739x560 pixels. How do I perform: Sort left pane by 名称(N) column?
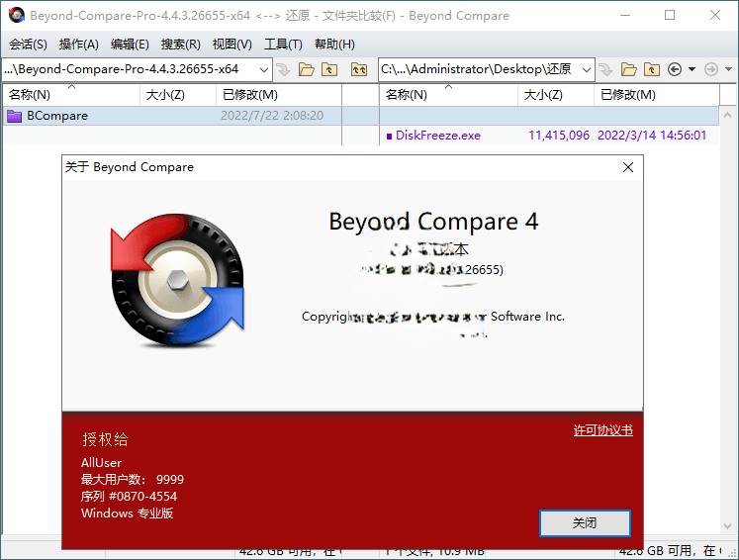coord(71,95)
